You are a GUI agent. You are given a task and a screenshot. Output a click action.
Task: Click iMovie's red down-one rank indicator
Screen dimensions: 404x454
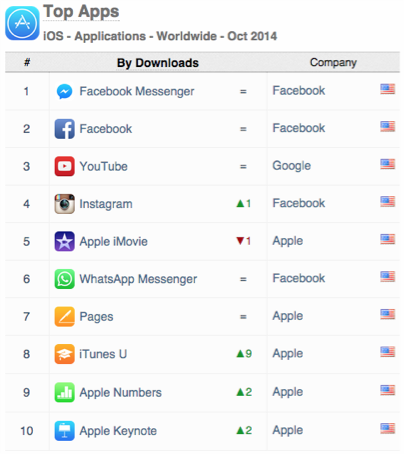243,241
